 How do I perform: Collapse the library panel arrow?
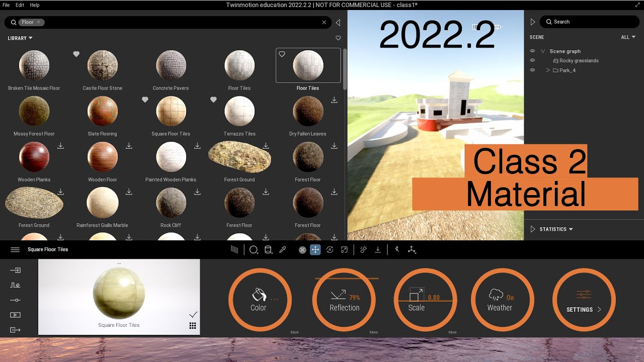click(x=338, y=22)
